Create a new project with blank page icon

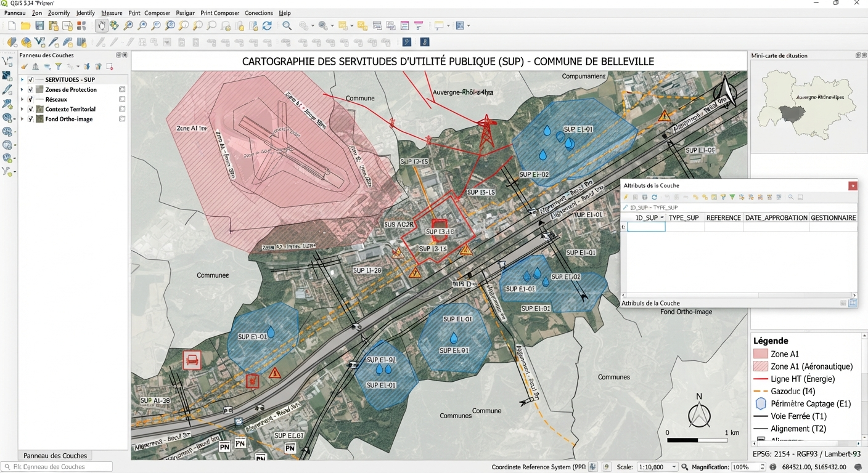[x=12, y=26]
